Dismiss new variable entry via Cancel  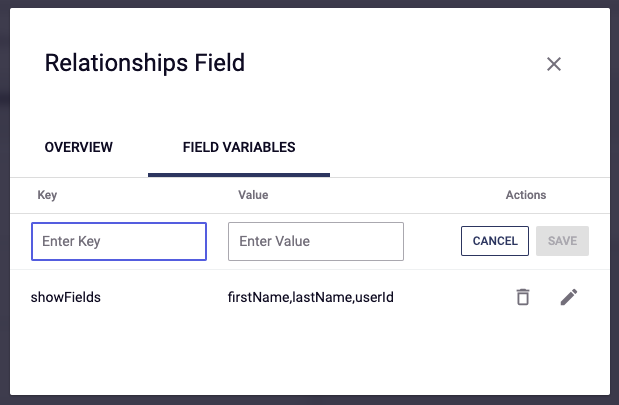pos(495,241)
